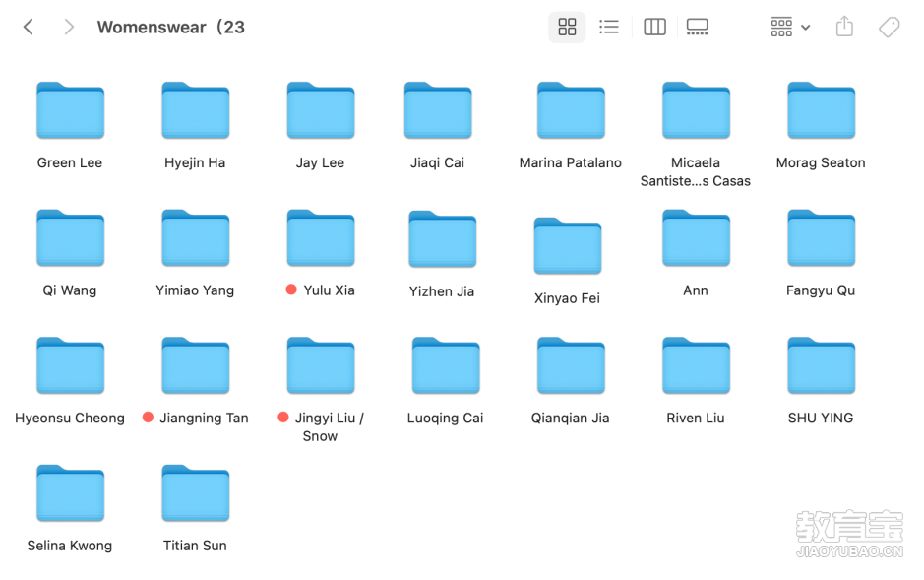Click the Edit Tags icon
Screen dimensions: 924x580
coord(890,27)
